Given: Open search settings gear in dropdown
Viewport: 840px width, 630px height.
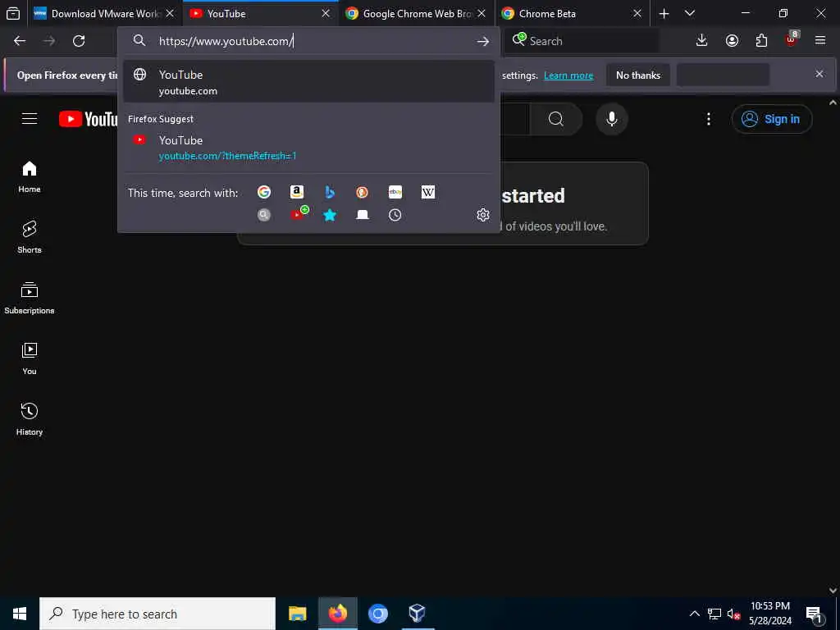Looking at the screenshot, I should [x=482, y=215].
